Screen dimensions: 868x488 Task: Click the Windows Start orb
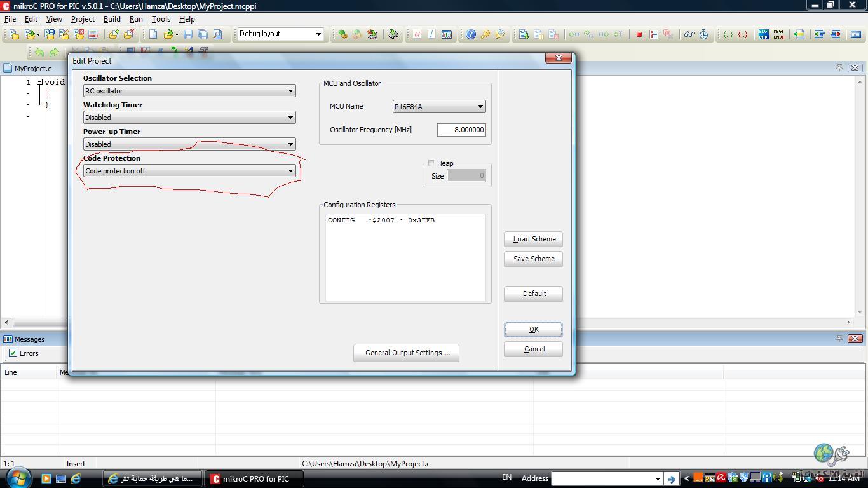(x=18, y=478)
